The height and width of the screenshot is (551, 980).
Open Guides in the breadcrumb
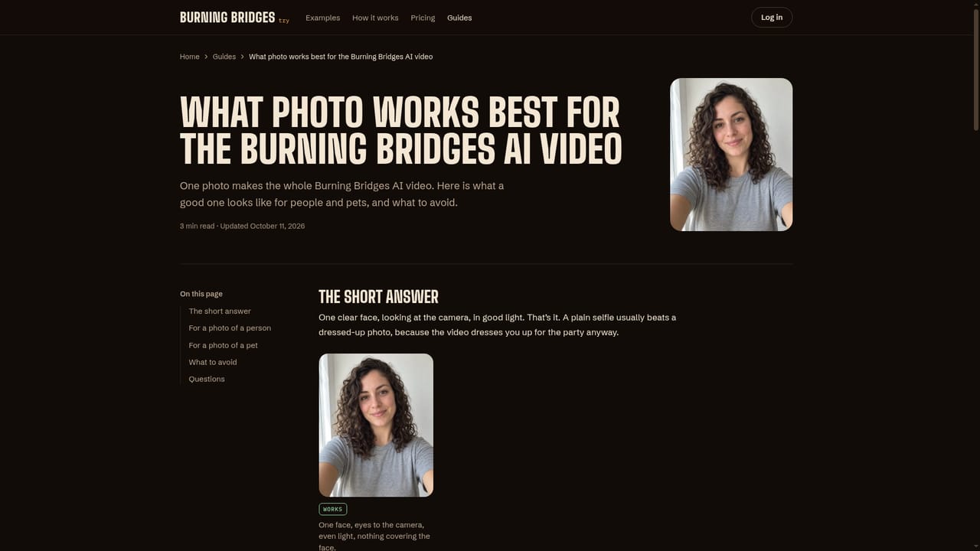click(x=224, y=57)
